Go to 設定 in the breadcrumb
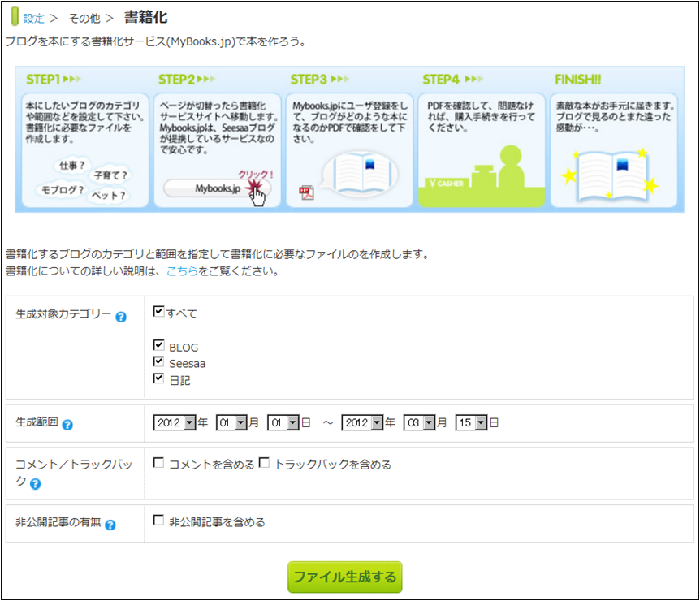This screenshot has width=700, height=601. [33, 18]
